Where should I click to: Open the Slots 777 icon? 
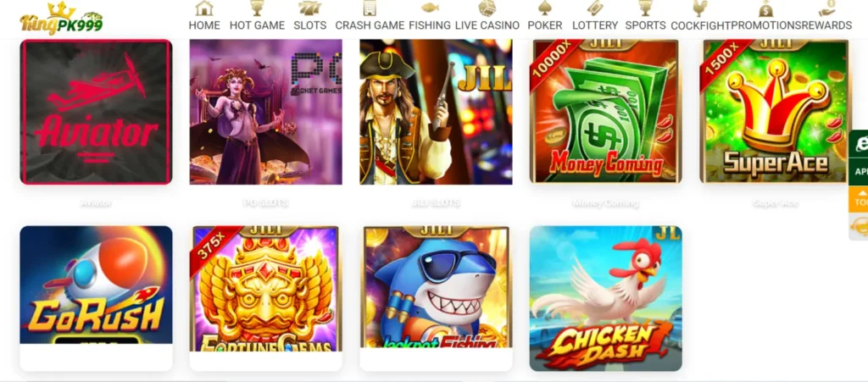pos(309,8)
